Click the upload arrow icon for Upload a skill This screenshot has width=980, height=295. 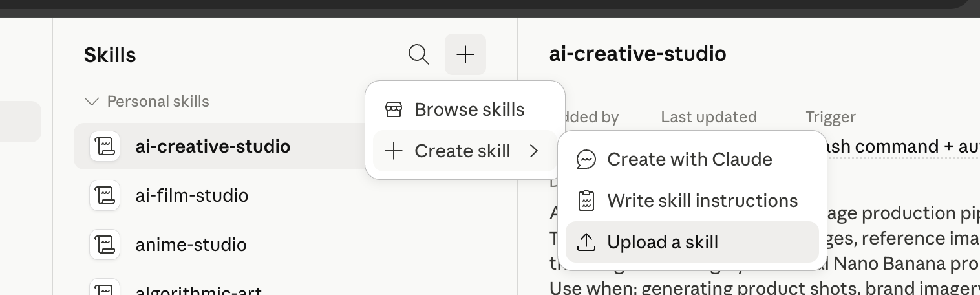tap(586, 242)
